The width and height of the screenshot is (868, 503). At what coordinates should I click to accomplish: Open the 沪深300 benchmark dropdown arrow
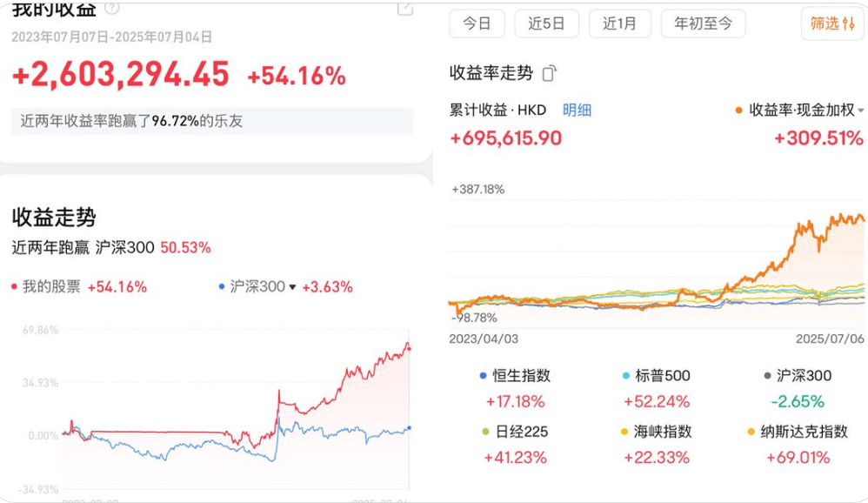tap(293, 286)
